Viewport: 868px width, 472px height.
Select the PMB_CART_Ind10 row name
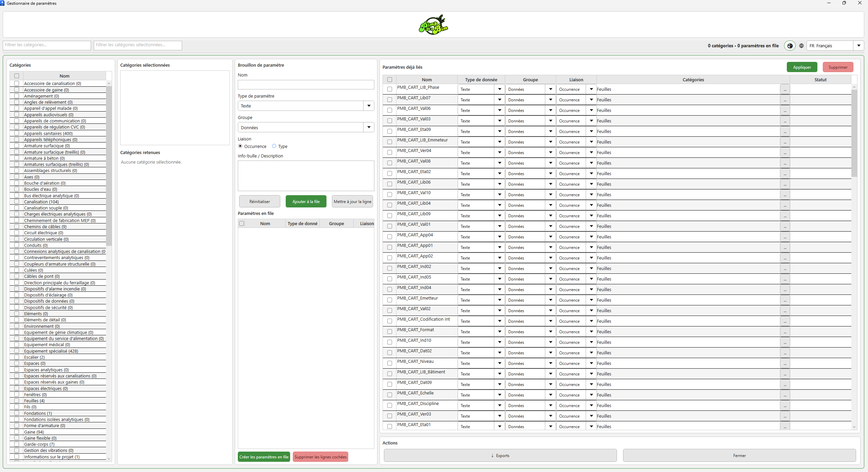click(x=414, y=340)
